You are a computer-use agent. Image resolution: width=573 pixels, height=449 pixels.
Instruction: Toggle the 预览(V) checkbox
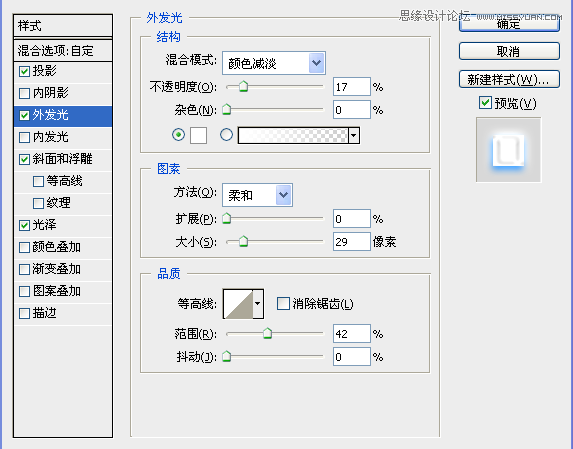[x=485, y=103]
